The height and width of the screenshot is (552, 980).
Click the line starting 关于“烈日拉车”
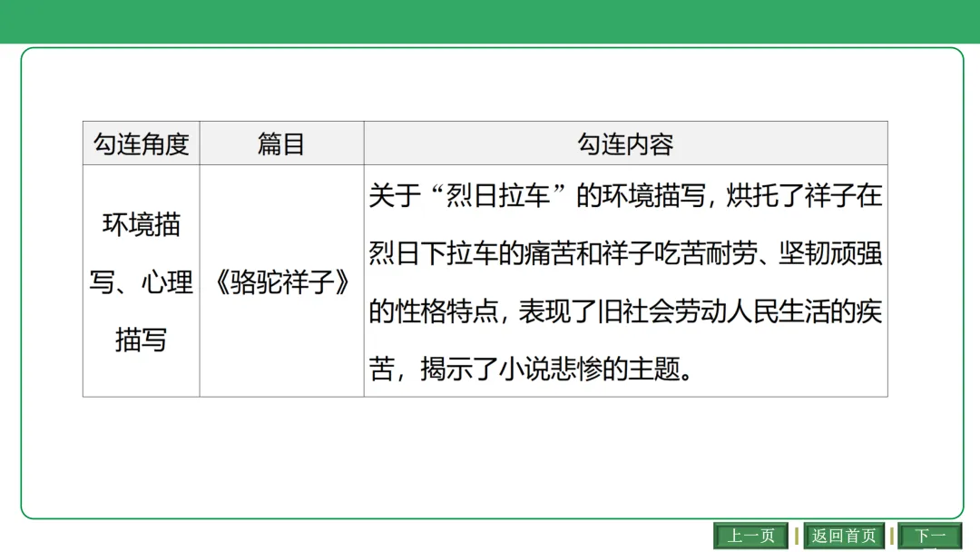click(625, 196)
